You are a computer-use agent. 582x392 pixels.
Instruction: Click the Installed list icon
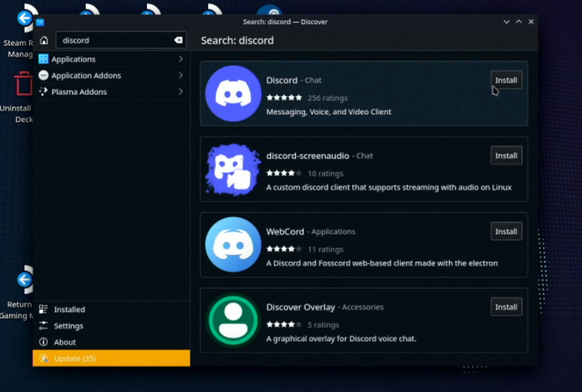(44, 309)
